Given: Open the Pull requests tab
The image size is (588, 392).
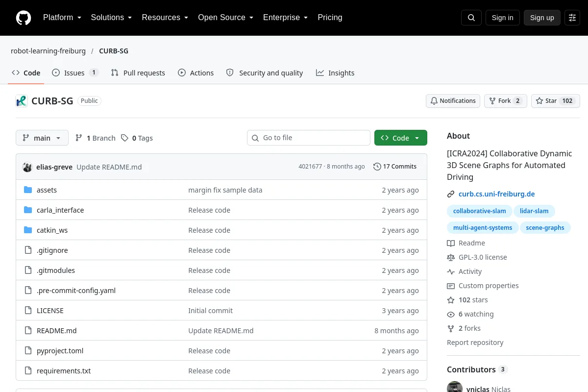Looking at the screenshot, I should pyautogui.click(x=138, y=73).
